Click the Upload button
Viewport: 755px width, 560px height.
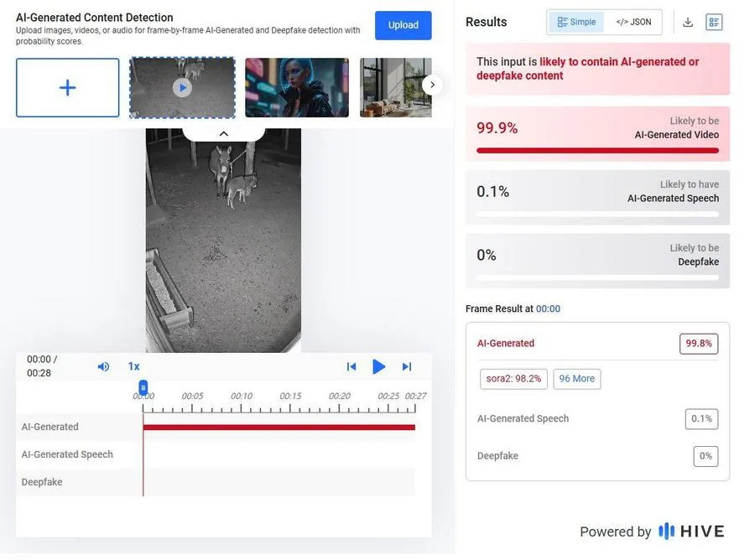(404, 25)
